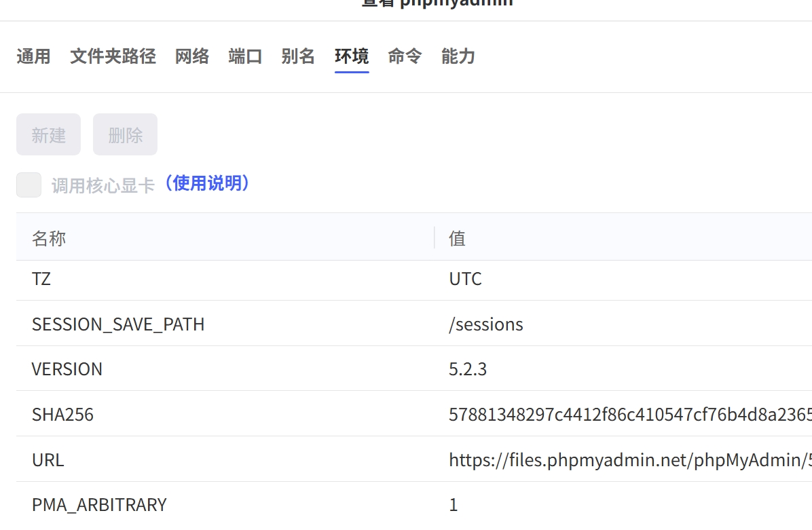The width and height of the screenshot is (812, 530).
Task: Switch to the 命令 tab
Action: [404, 57]
